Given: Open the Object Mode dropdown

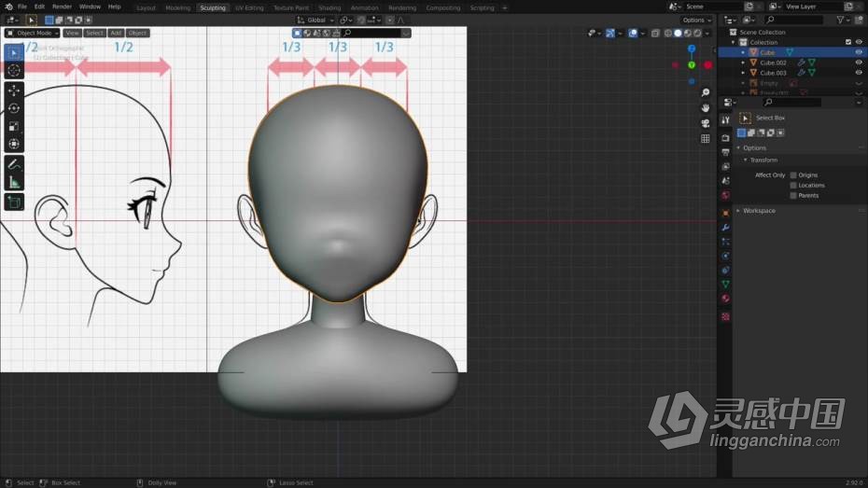Looking at the screenshot, I should pyautogui.click(x=32, y=34).
